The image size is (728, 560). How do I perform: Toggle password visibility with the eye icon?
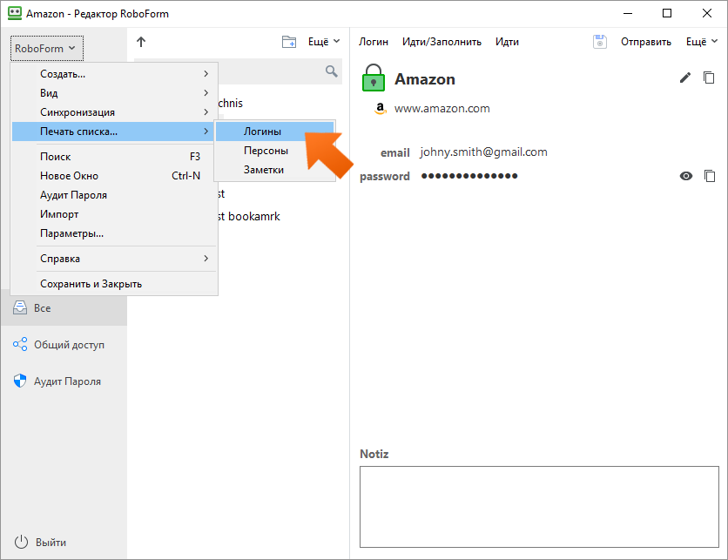(x=685, y=176)
